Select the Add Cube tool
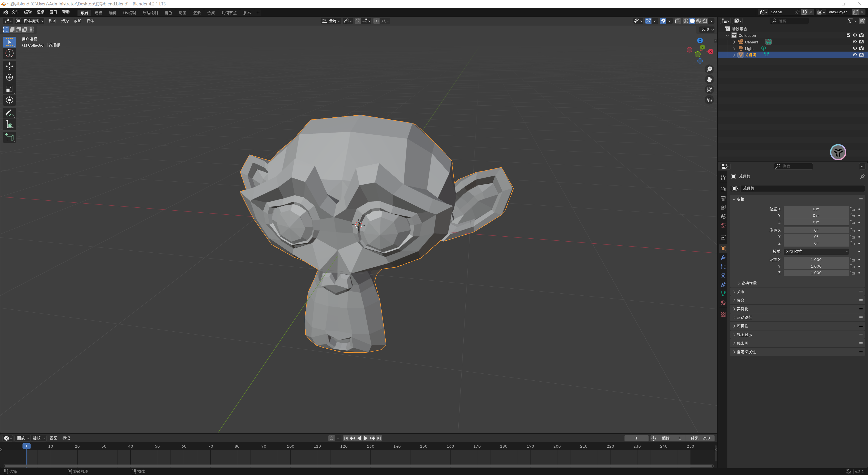868x475 pixels. point(9,138)
